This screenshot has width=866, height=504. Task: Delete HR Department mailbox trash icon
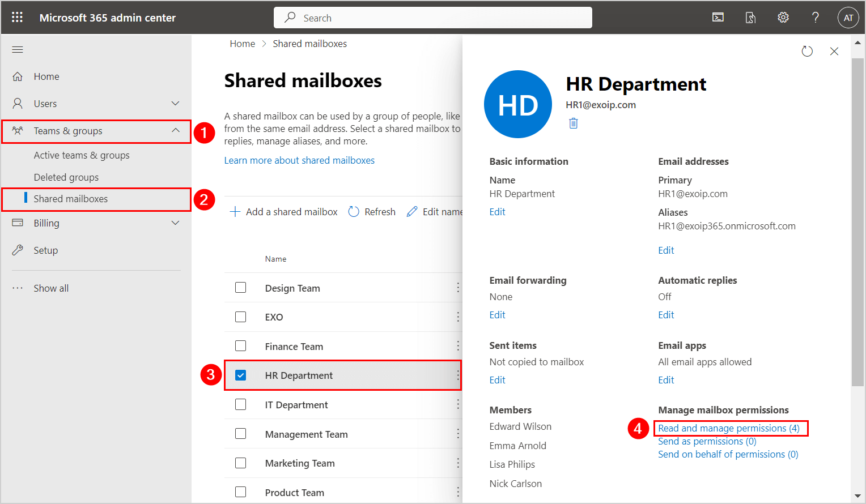[x=574, y=123]
